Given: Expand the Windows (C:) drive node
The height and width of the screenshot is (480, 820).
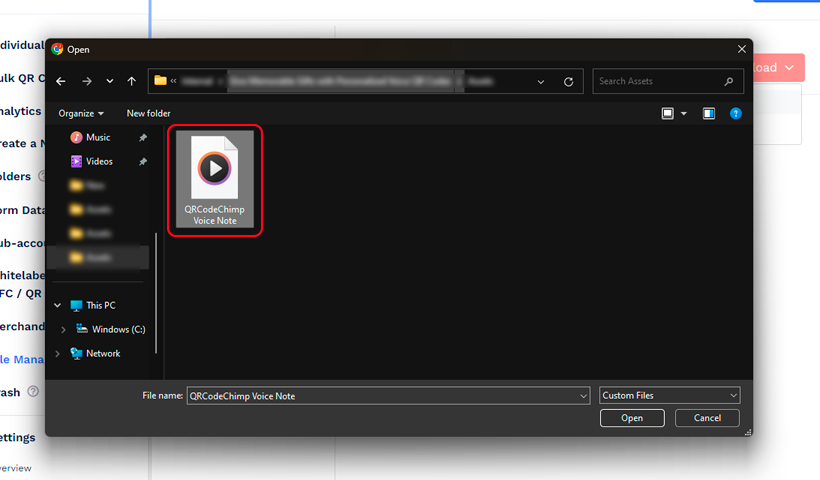Looking at the screenshot, I should point(64,329).
